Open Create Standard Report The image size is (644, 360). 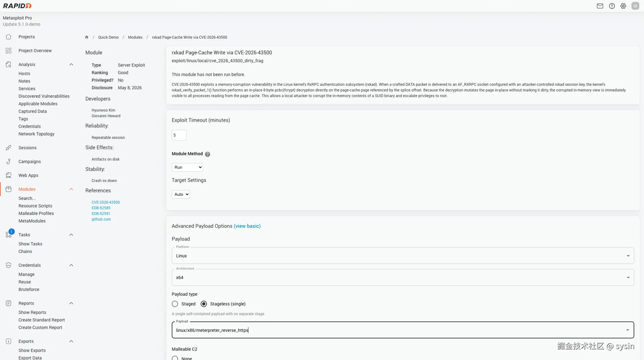click(x=42, y=320)
